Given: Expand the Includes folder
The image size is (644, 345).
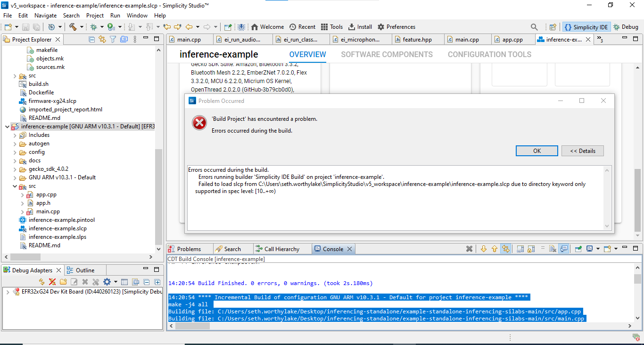Looking at the screenshot, I should pos(15,135).
